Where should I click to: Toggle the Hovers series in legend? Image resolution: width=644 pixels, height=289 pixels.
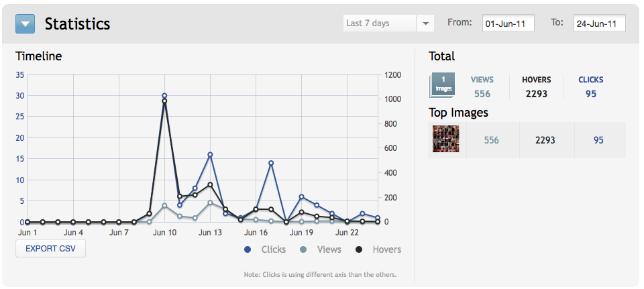pyautogui.click(x=378, y=249)
